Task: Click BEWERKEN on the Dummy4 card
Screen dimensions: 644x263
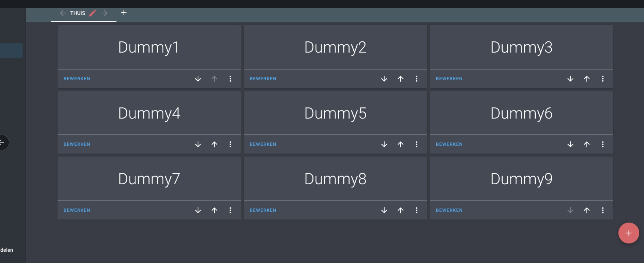Action: coord(77,144)
